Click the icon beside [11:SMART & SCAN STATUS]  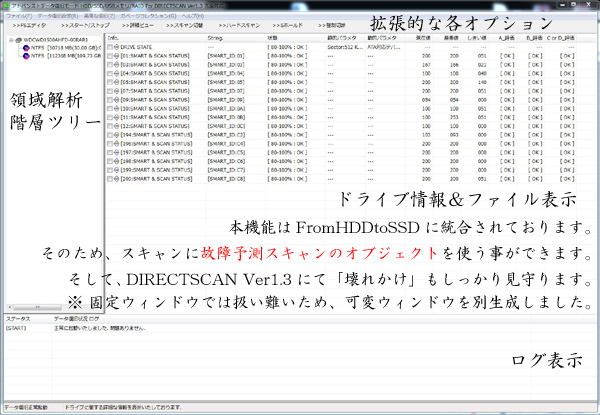(116, 117)
